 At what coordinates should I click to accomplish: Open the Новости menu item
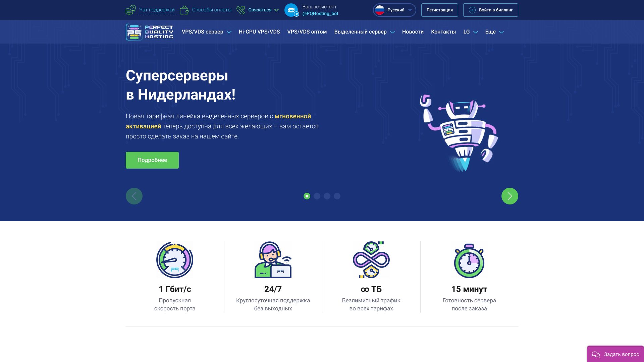click(x=413, y=32)
